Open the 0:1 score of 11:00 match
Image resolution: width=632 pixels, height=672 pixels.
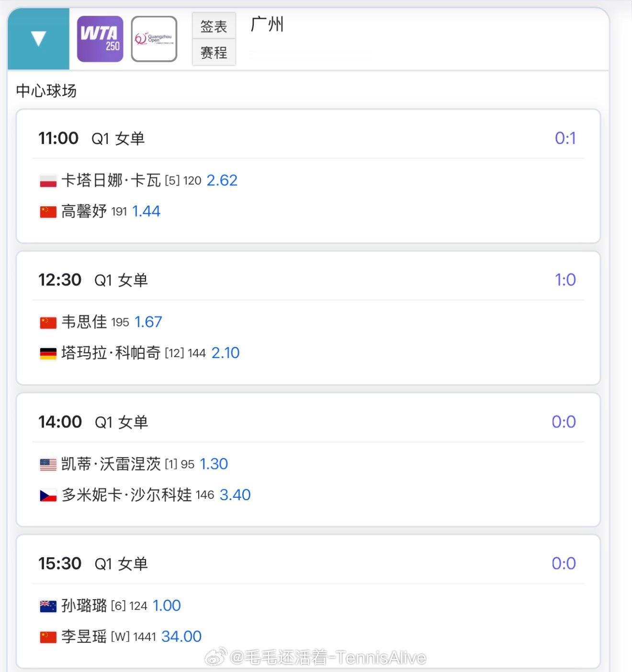(565, 138)
